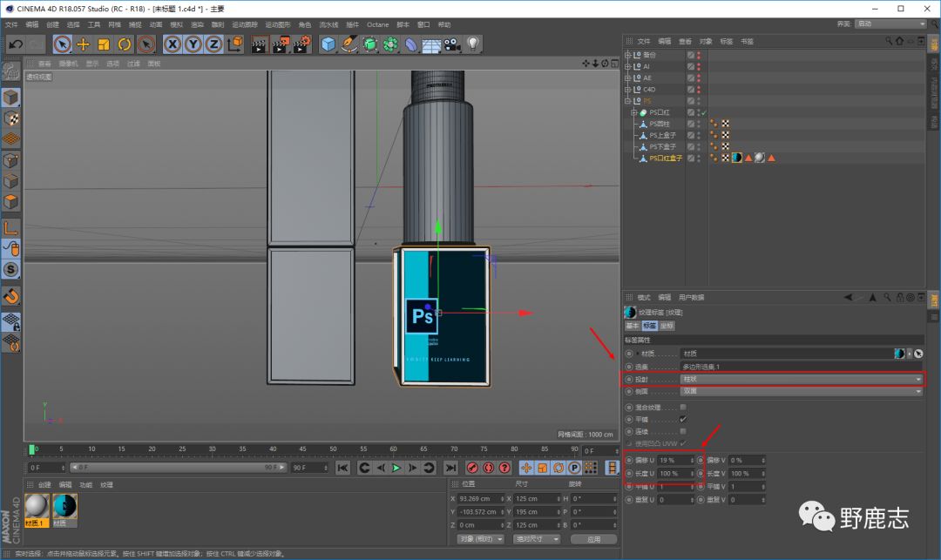
Task: Select the Move tool in top toolbar
Action: [x=84, y=44]
